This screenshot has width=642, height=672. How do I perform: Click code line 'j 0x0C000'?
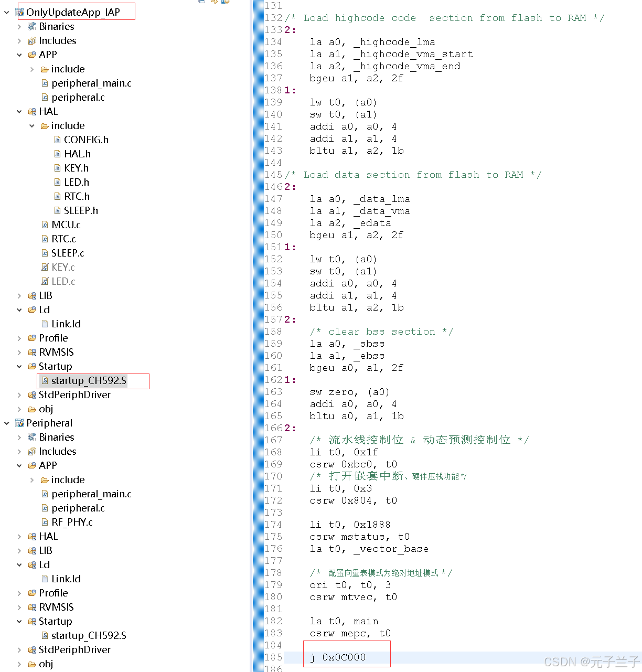tap(338, 657)
